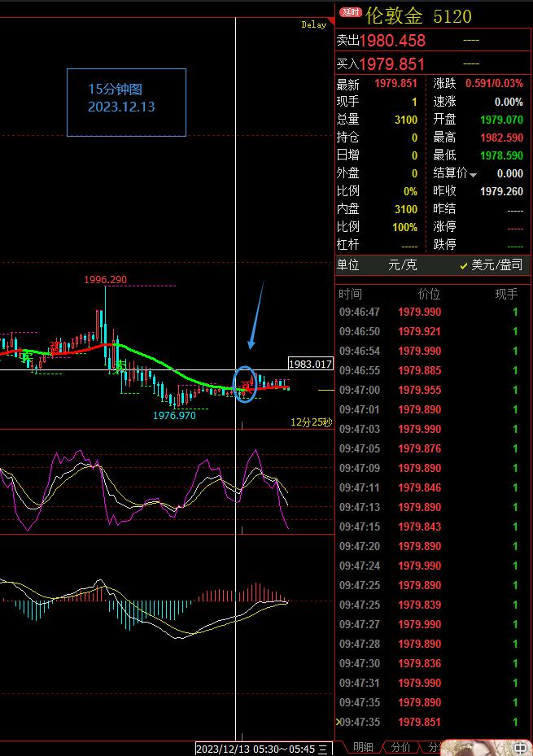533x756 pixels.
Task: Click the 最高 value 1982.590
Action: pyautogui.click(x=502, y=138)
